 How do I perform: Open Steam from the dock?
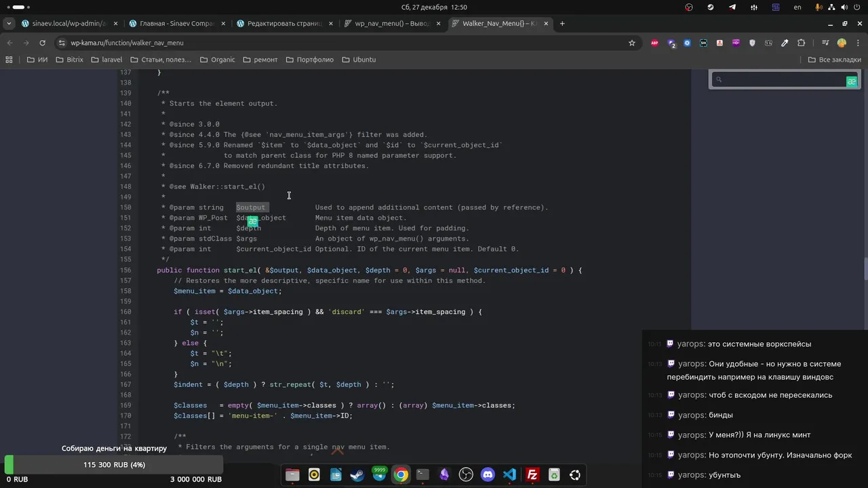[357, 475]
